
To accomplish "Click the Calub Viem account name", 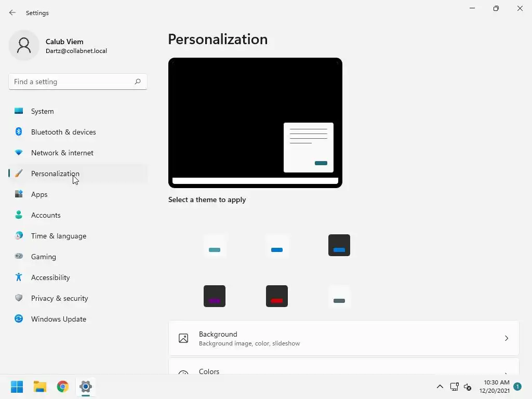I will (64, 42).
